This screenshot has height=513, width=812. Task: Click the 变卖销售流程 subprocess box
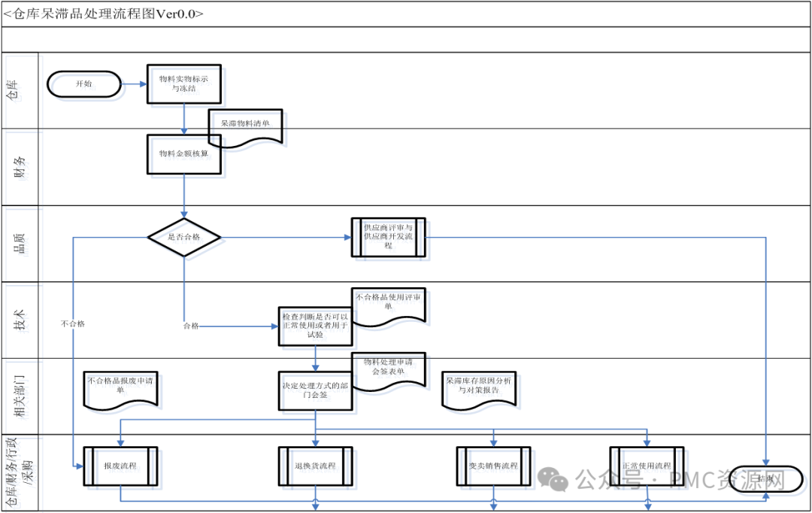[492, 466]
